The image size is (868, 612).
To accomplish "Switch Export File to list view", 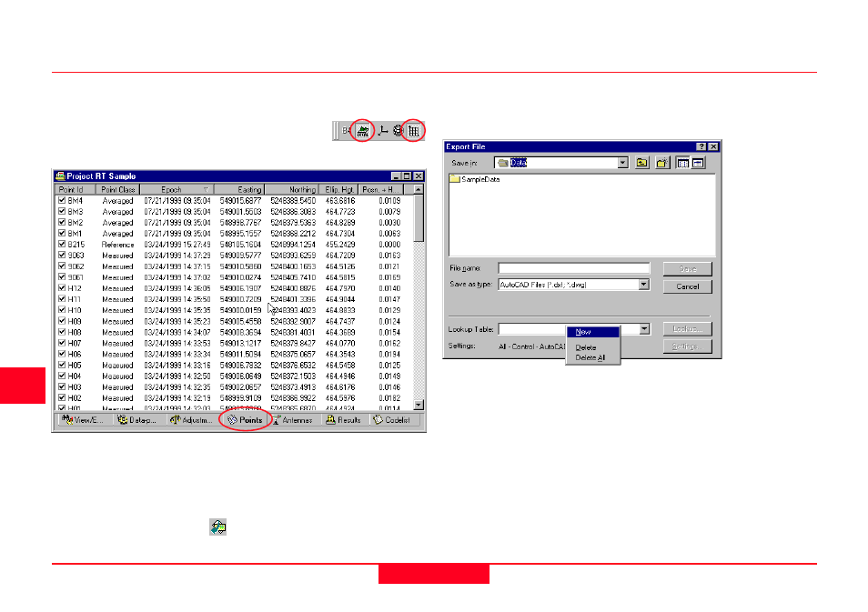I will click(x=683, y=163).
